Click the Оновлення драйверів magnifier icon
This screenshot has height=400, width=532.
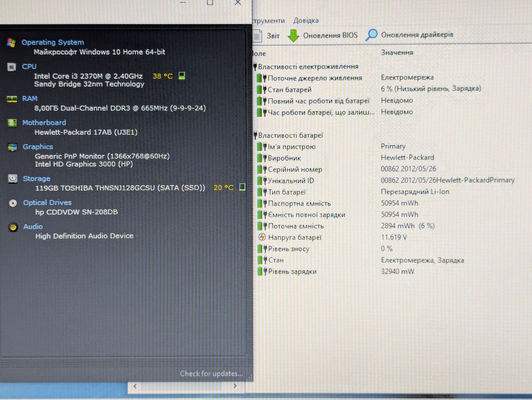[371, 35]
